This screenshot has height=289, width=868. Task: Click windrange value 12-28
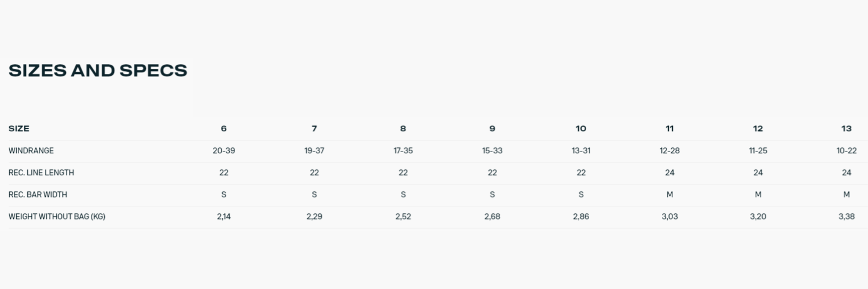pos(670,151)
